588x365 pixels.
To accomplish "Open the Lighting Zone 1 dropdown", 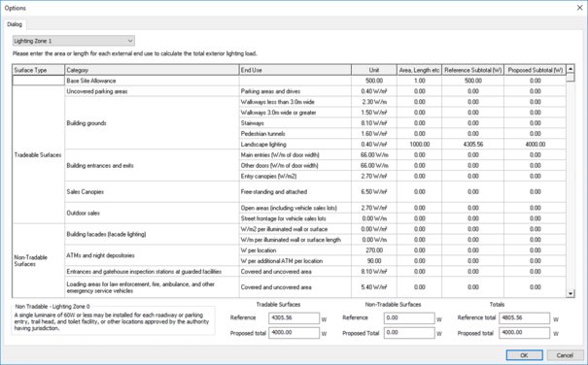I will (74, 41).
